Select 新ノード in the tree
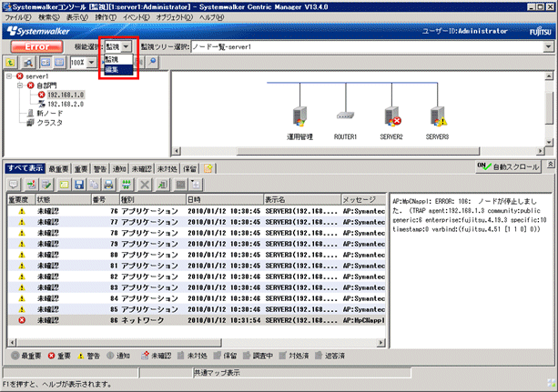This screenshot has height=392, width=558. pos(49,113)
